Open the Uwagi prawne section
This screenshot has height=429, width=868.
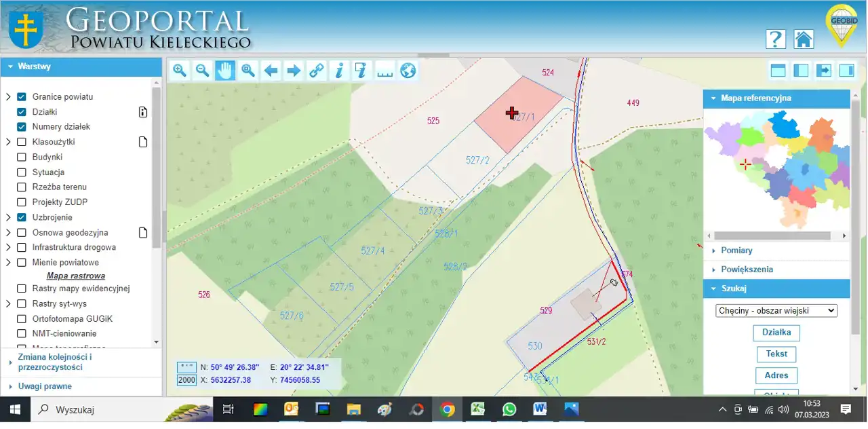tap(45, 386)
